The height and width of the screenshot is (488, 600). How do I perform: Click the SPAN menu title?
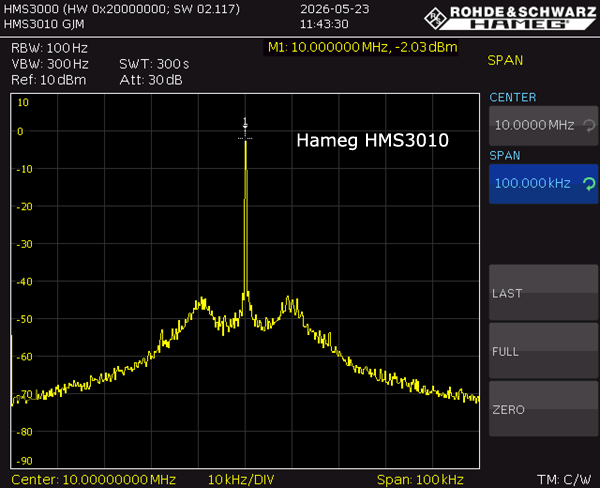coord(505,60)
